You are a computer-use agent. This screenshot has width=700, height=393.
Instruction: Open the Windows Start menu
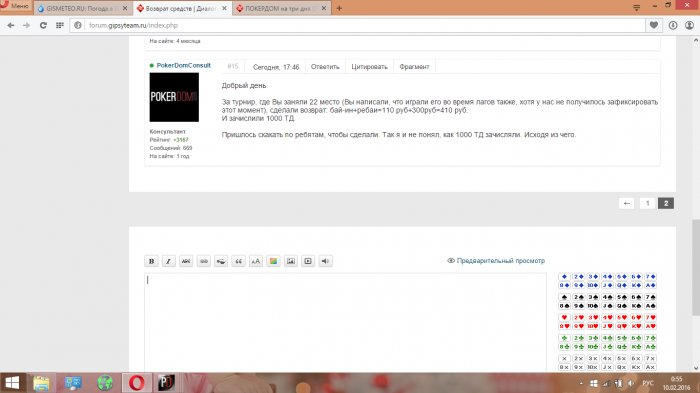(x=12, y=383)
